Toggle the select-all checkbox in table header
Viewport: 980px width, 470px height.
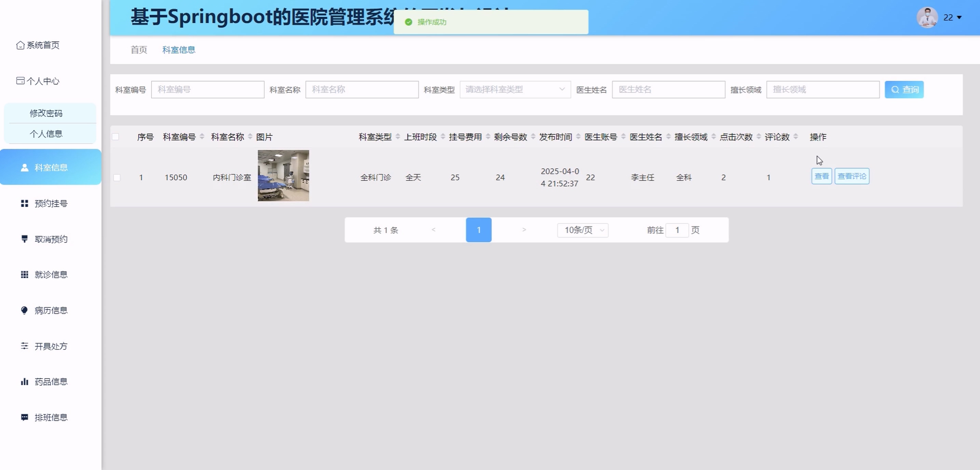(115, 137)
